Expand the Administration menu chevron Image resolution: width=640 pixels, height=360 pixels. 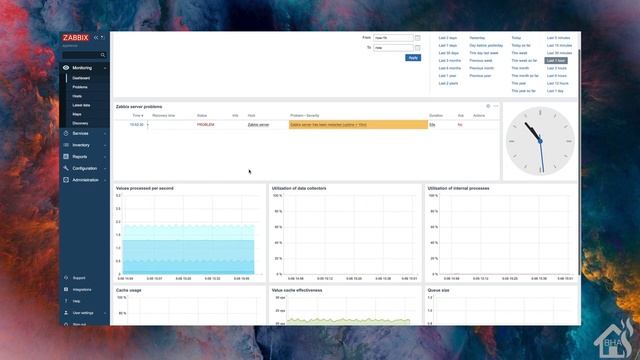[105, 180]
